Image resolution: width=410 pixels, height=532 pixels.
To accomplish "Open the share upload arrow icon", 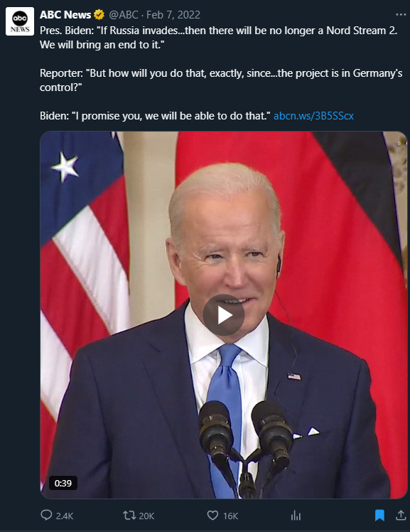I will [x=401, y=515].
